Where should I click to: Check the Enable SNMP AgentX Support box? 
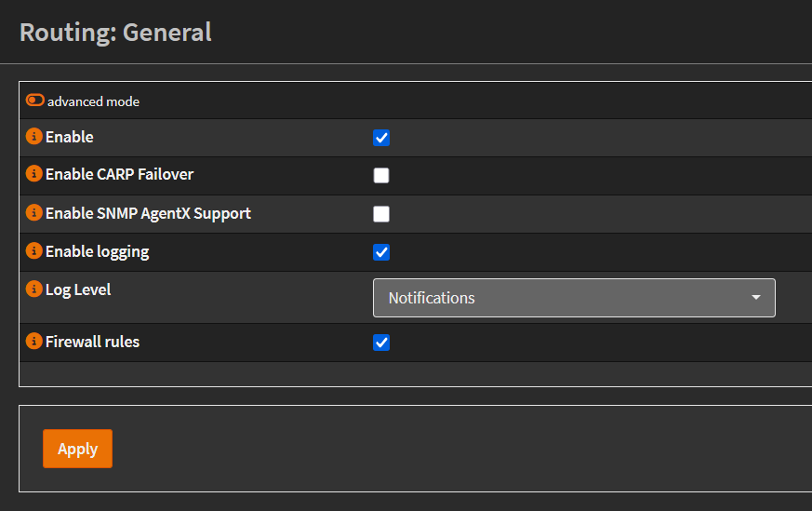381,215
